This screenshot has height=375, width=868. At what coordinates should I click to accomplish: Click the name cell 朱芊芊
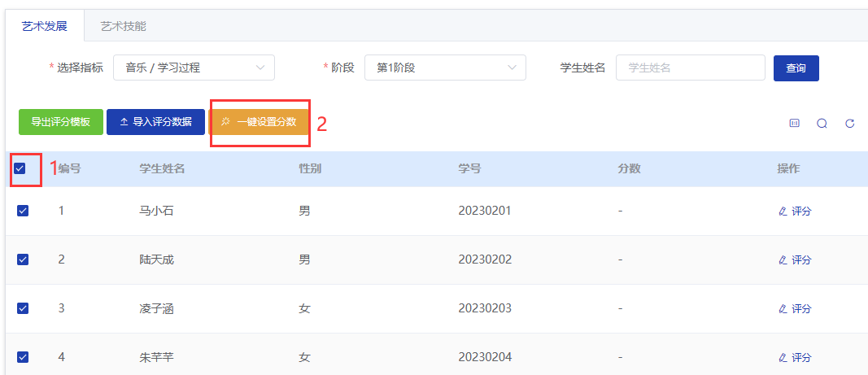(157, 357)
